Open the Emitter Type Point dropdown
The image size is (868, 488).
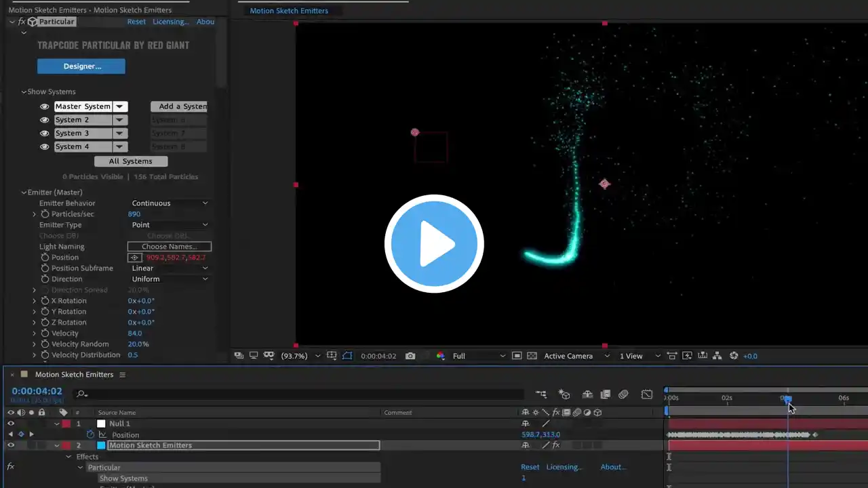click(170, 225)
